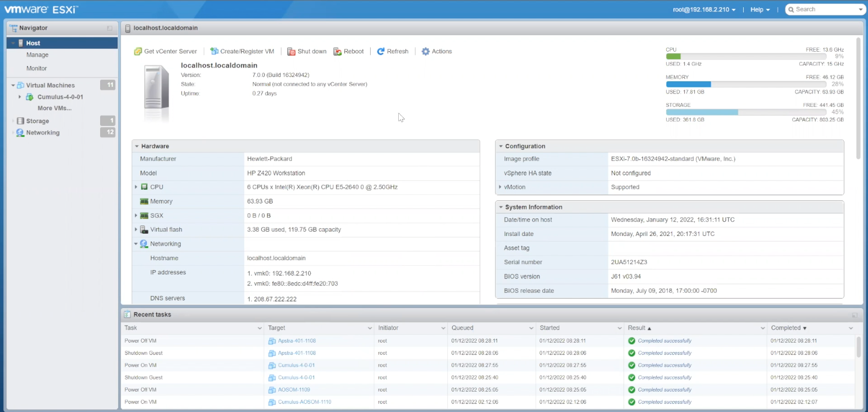
Task: Click the Reboot host icon
Action: 338,52
